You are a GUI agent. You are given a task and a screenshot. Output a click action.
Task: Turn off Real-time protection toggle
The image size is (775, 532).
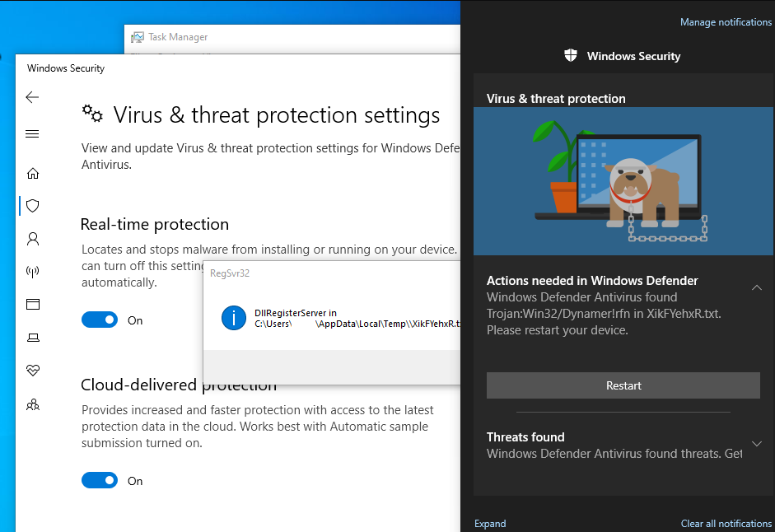[100, 320]
